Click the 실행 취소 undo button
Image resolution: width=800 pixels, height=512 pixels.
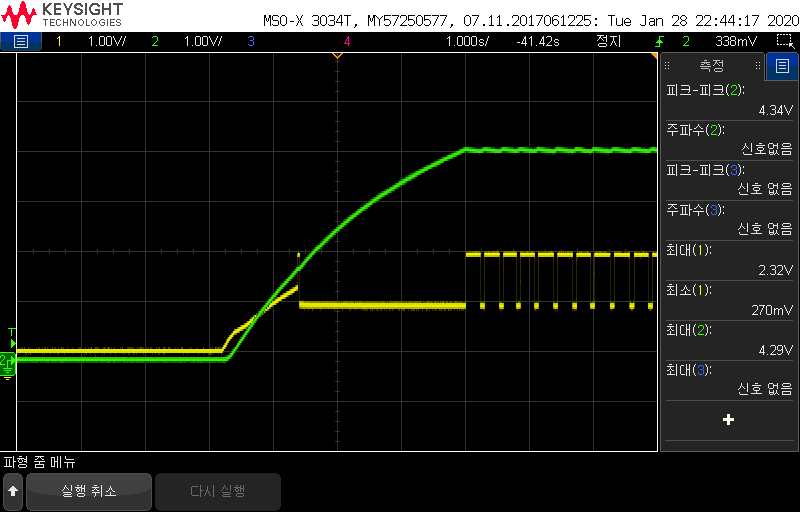point(89,492)
